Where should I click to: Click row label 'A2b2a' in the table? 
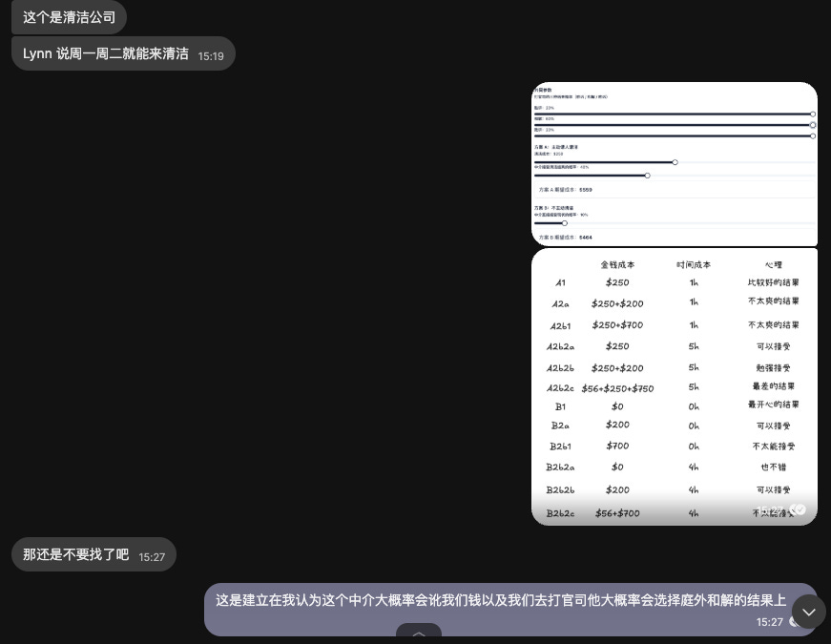tap(560, 346)
